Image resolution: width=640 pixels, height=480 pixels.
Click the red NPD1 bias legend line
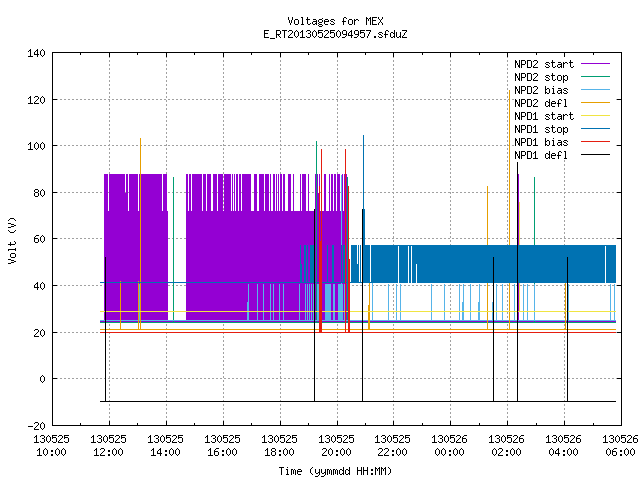pyautogui.click(x=595, y=142)
